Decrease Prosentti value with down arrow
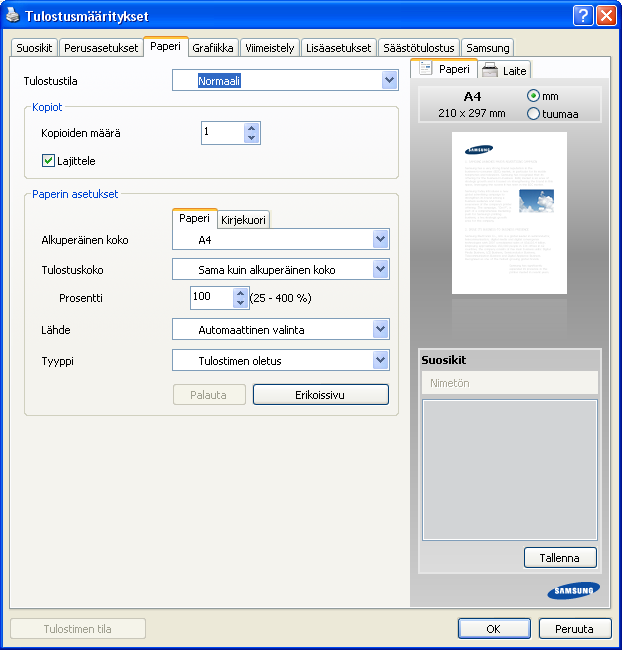Image resolution: width=622 pixels, height=650 pixels. click(240, 303)
